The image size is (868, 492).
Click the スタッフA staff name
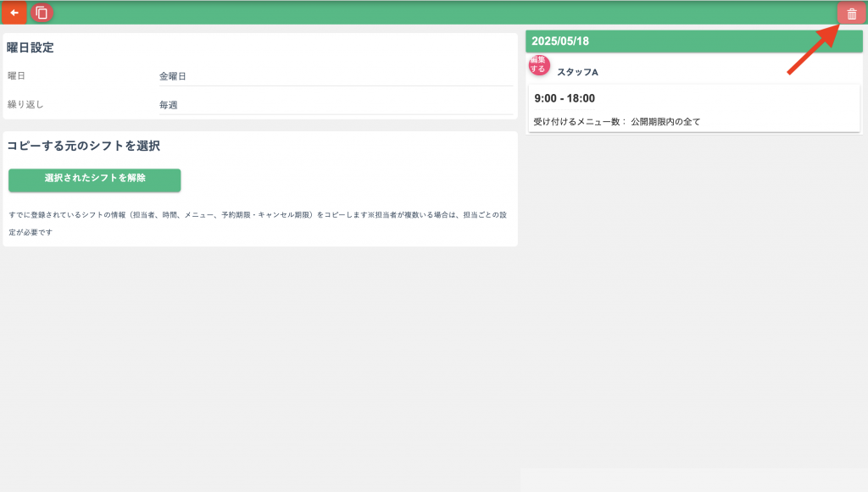[x=577, y=72]
